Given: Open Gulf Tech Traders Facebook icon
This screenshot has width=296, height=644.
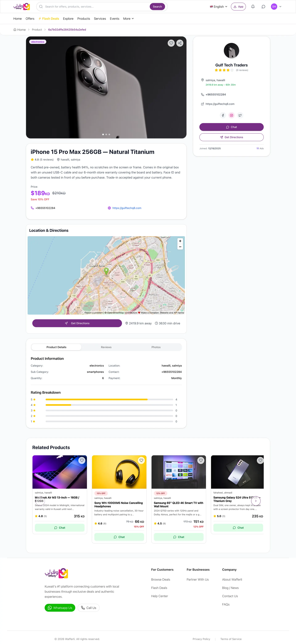Looking at the screenshot, I should [223, 115].
